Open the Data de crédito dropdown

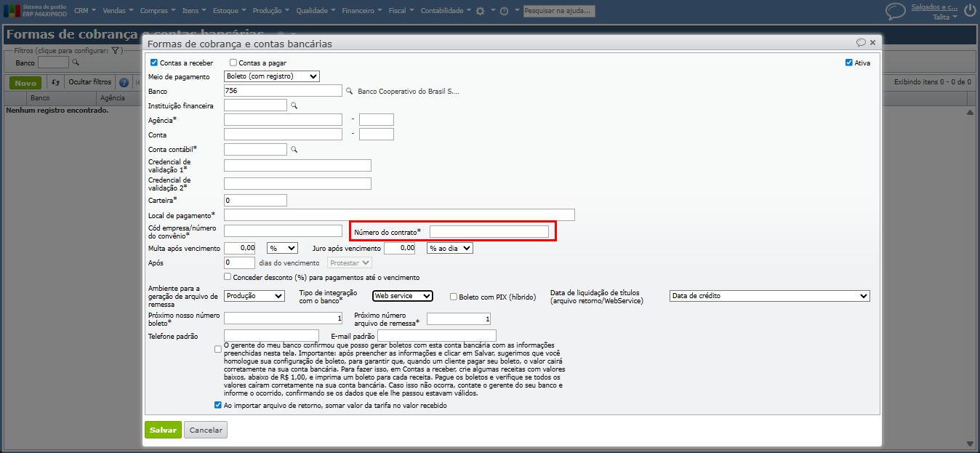click(769, 296)
